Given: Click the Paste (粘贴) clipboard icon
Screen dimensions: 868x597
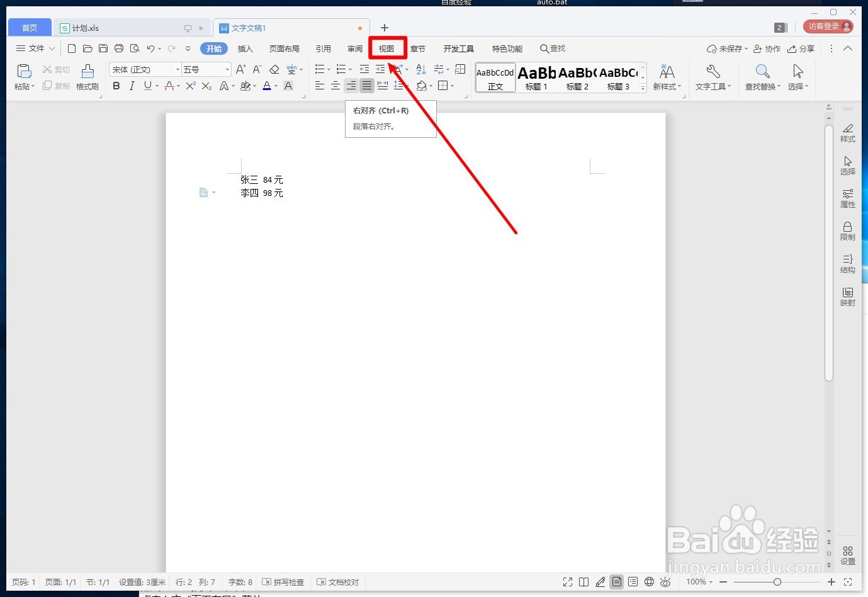Looking at the screenshot, I should coord(24,71).
